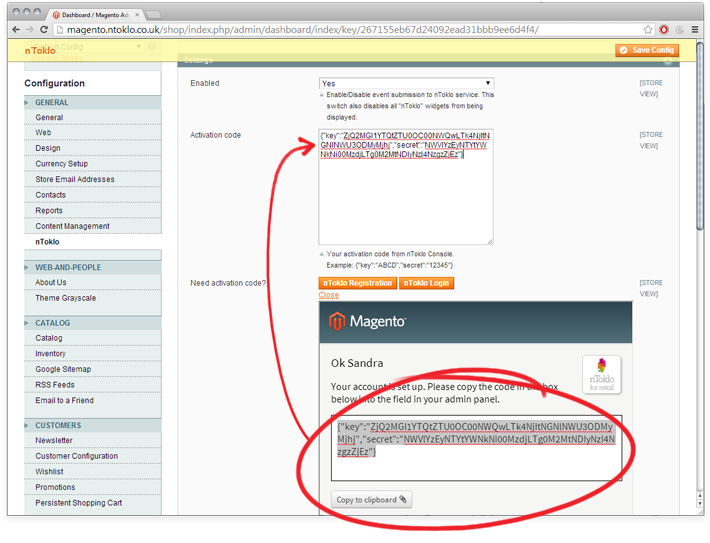Reload the page with the refresh icon
The image size is (710, 543).
[44, 30]
